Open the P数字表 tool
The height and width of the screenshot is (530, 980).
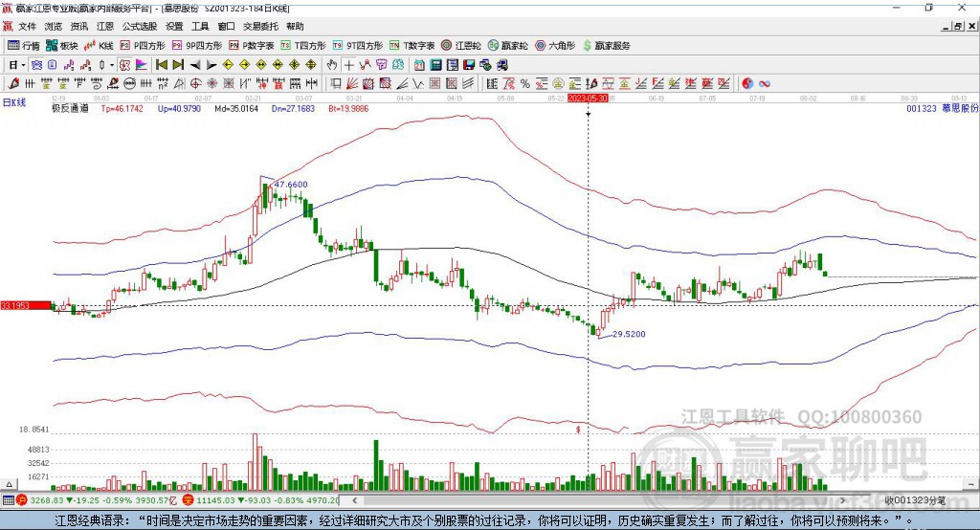tap(252, 45)
